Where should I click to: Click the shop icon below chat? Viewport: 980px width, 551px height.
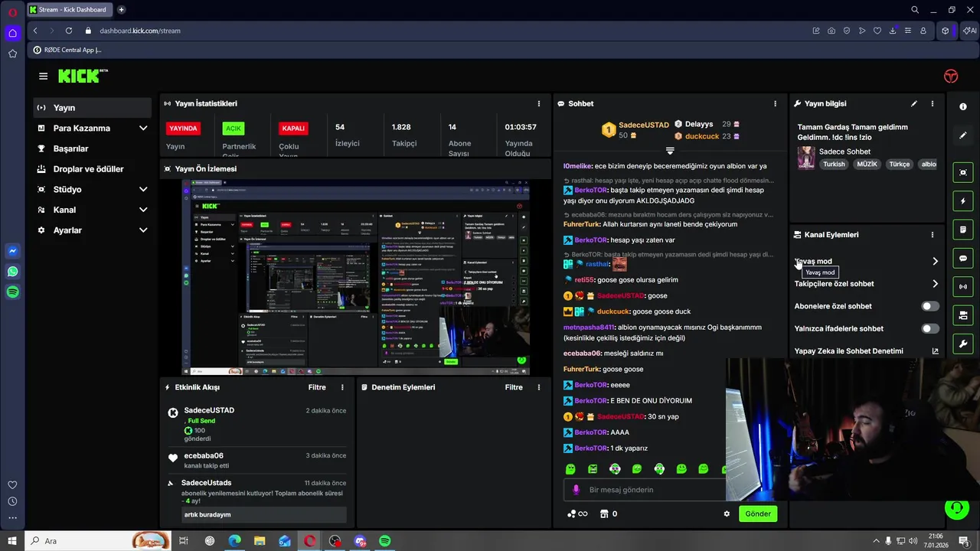tap(603, 514)
